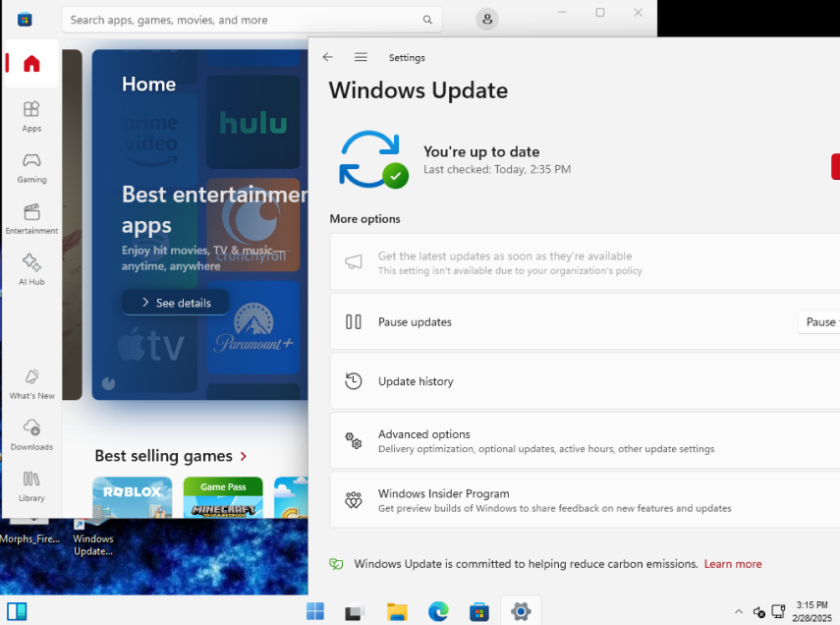Open Library in Microsoft Store sidebar
The width and height of the screenshot is (840, 625).
tap(31, 486)
